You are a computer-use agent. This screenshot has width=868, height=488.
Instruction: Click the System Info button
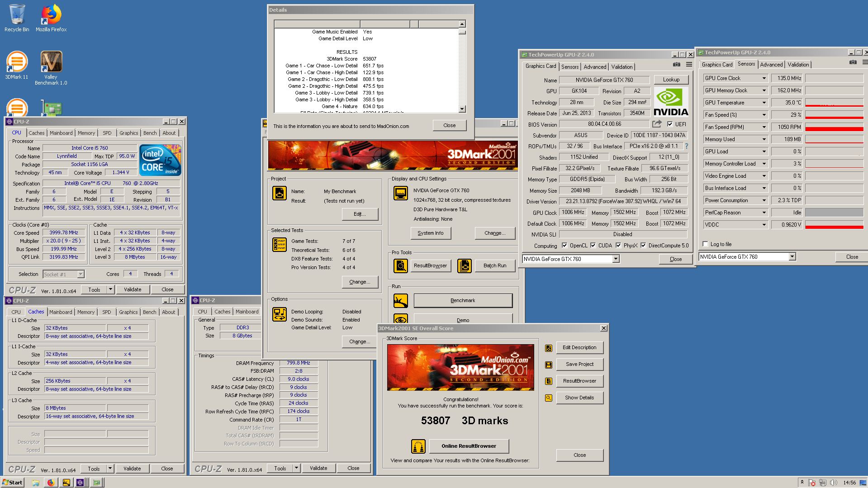(x=431, y=233)
